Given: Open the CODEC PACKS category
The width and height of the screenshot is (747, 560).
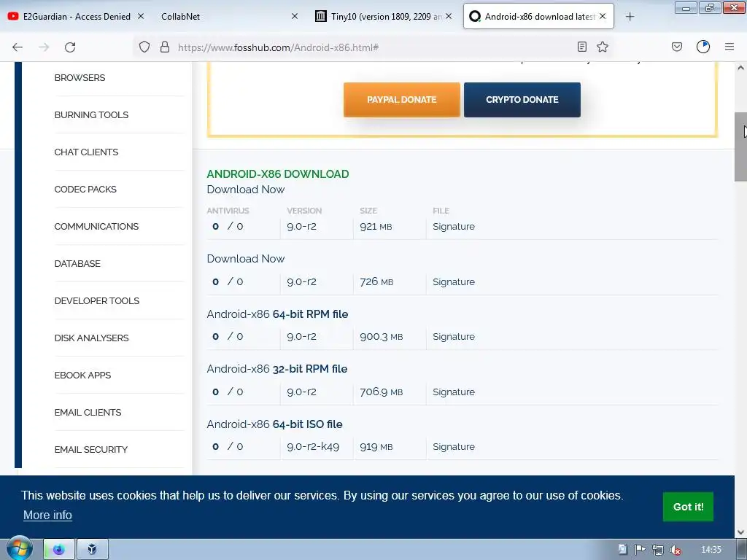Looking at the screenshot, I should [x=85, y=189].
